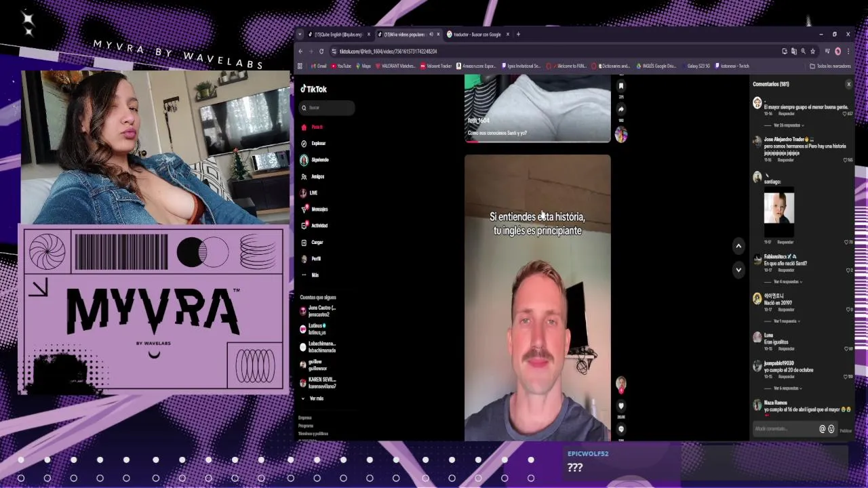Image resolution: width=868 pixels, height=488 pixels.
Task: Click the TikTok logo
Action: 313,89
